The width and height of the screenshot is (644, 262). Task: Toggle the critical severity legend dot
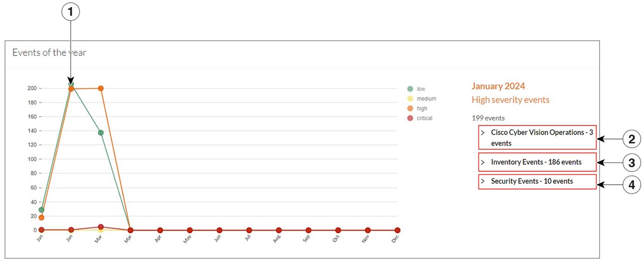click(x=410, y=118)
